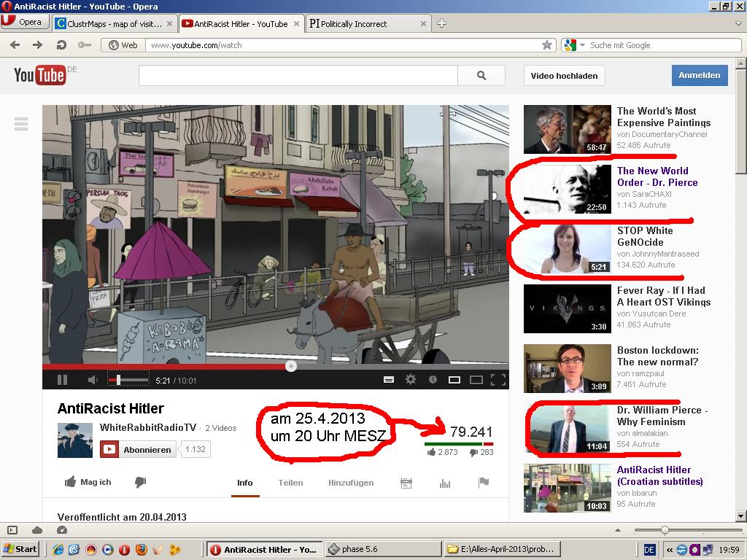Select the Info tab below the video
The width and height of the screenshot is (747, 560).
coord(245,483)
